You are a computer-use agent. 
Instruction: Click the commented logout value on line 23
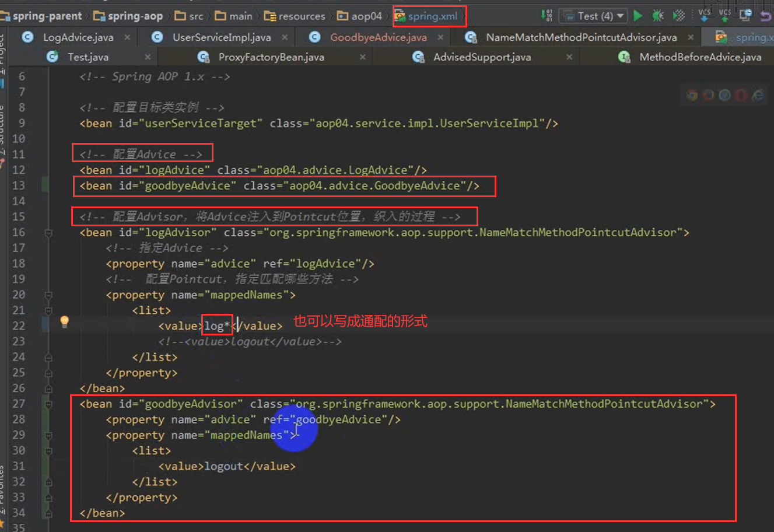[x=250, y=342]
